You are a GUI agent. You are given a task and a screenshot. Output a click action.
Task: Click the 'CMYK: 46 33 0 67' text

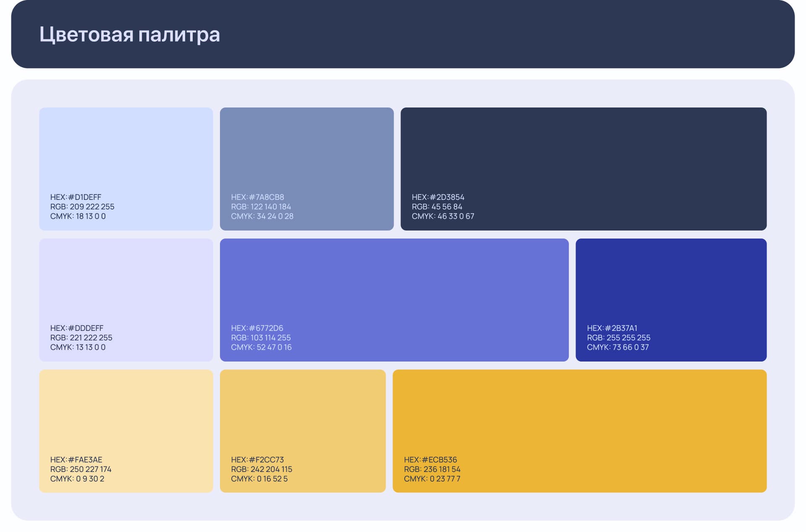(443, 216)
